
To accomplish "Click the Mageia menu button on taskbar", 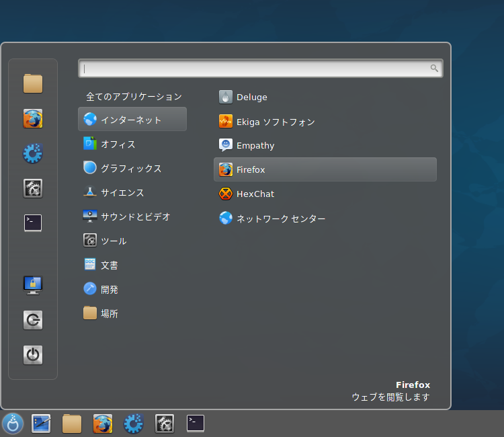I will point(13,424).
